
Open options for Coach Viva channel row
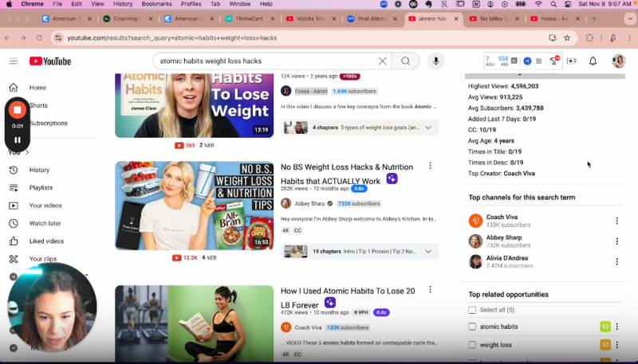[616, 221]
